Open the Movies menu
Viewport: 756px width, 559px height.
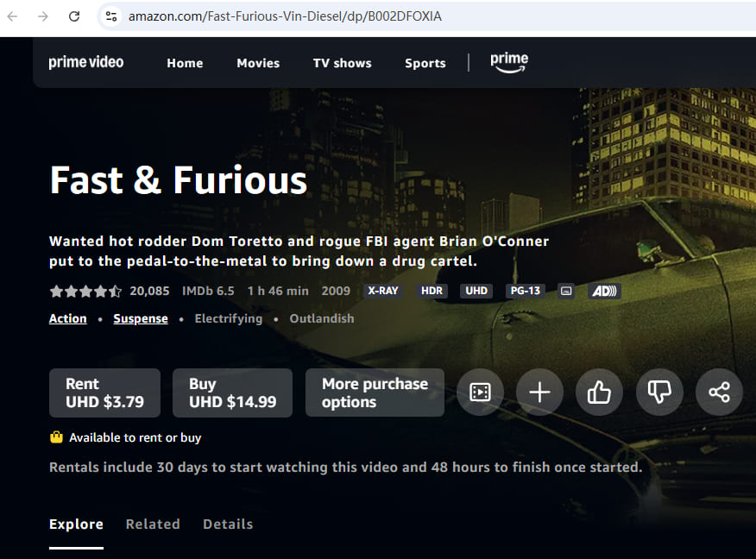pyautogui.click(x=258, y=63)
